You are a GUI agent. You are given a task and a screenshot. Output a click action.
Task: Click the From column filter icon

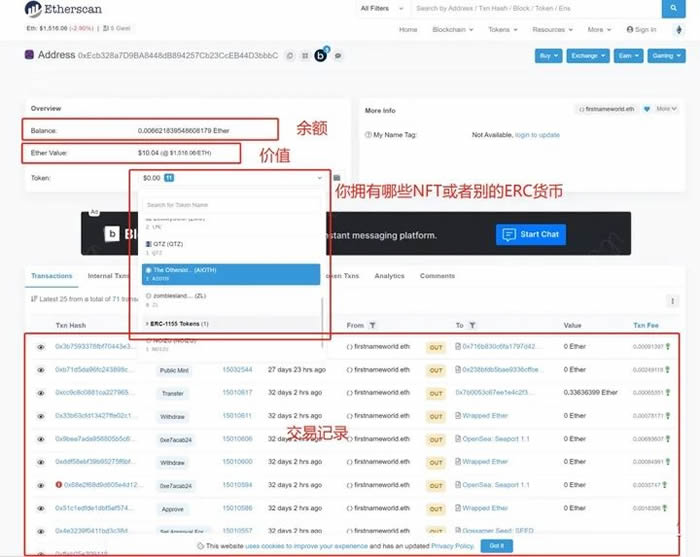(x=373, y=325)
